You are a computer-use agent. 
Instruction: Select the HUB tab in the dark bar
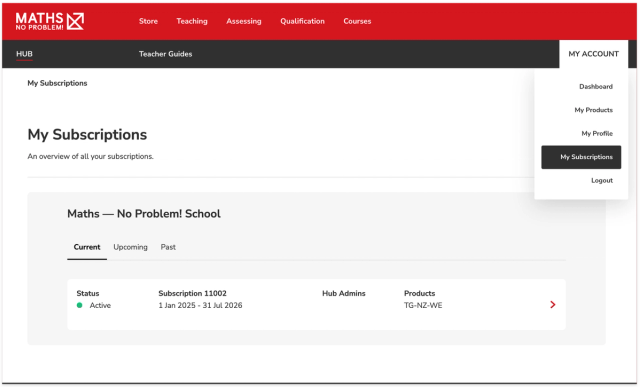coord(24,54)
